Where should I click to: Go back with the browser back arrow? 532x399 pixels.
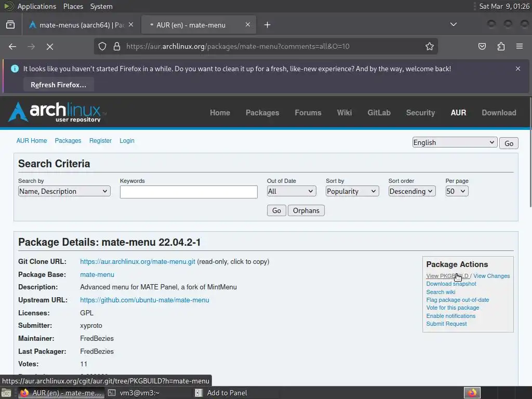12,46
